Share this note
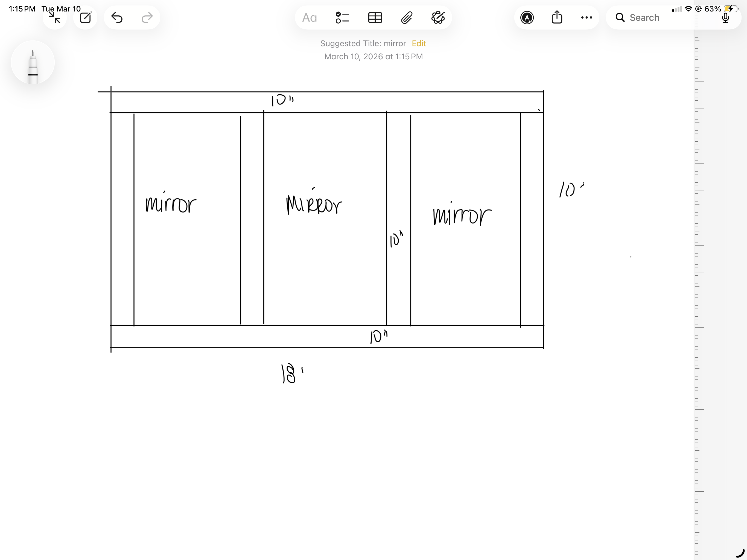Viewport: 747px width, 560px height. (556, 17)
